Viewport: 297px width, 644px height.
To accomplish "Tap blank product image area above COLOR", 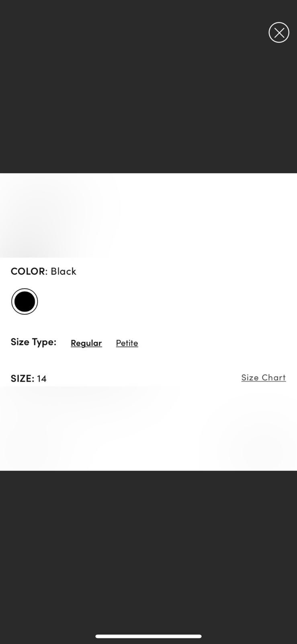I will pos(148,215).
